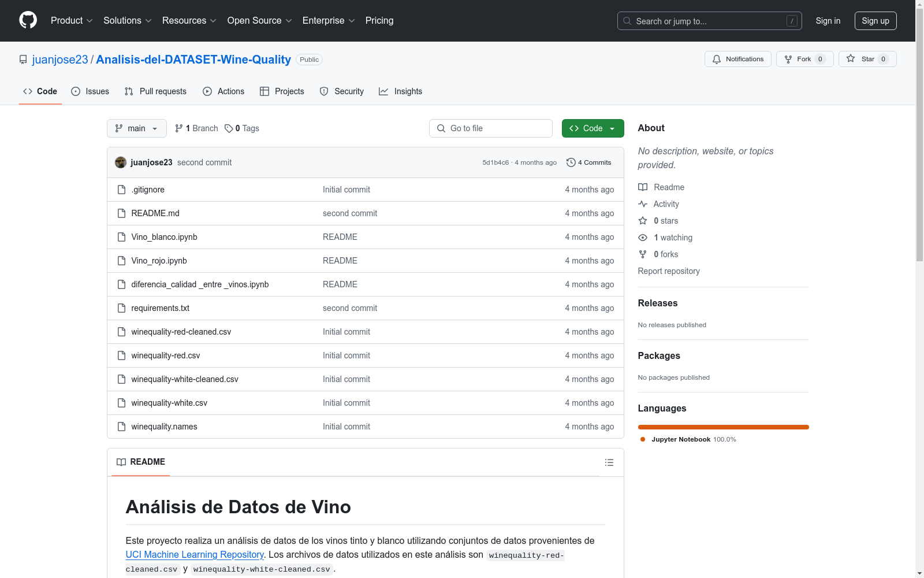The image size is (924, 578).
Task: Click the file icon for Vino_blanco.ipynb
Action: (x=121, y=237)
